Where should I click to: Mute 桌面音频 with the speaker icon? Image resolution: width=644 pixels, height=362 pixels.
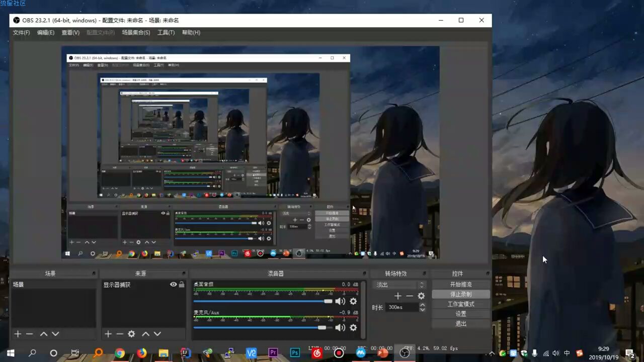[x=341, y=301]
